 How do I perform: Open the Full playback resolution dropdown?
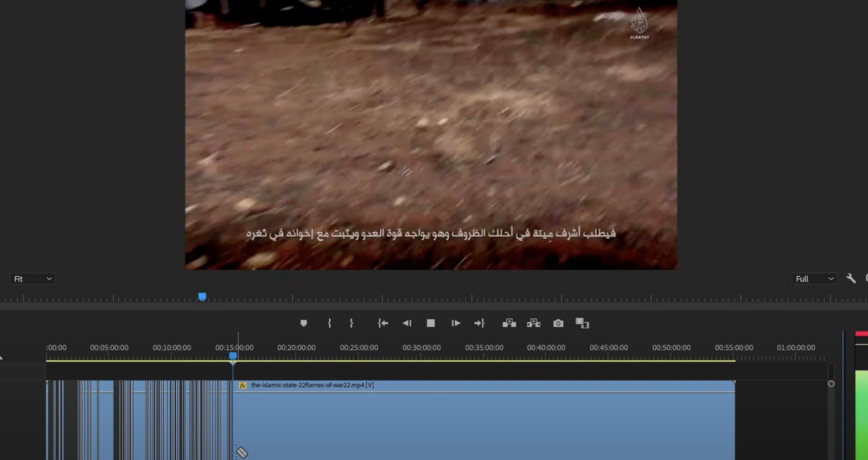814,279
